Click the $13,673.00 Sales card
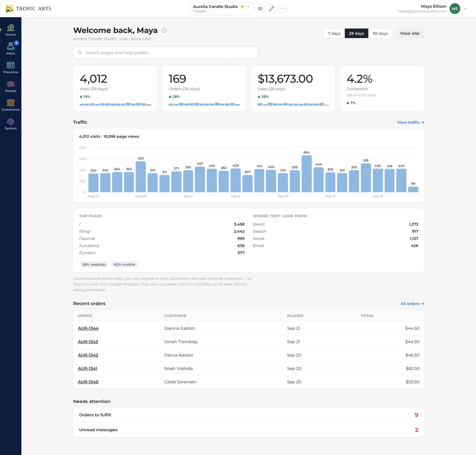The width and height of the screenshot is (476, 455). [293, 88]
